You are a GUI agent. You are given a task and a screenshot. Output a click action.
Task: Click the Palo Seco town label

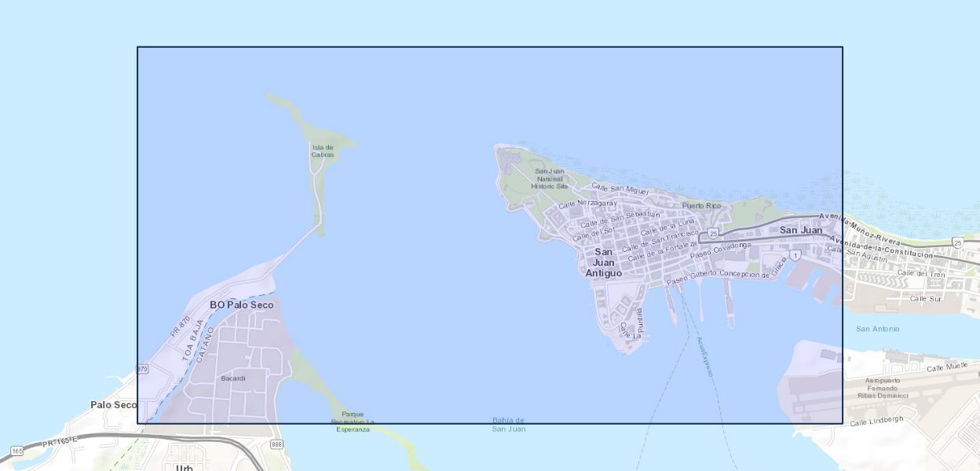[x=113, y=405]
